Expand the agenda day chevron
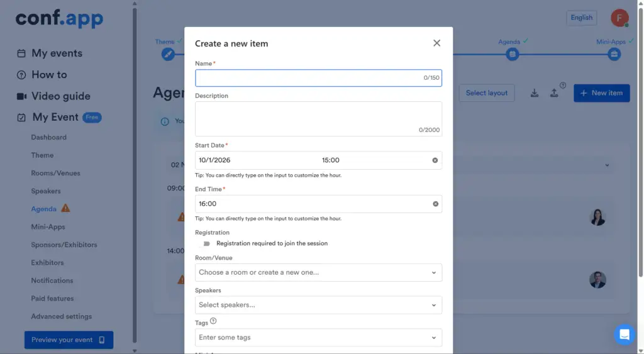Viewport: 644px width, 354px height. 607,165
